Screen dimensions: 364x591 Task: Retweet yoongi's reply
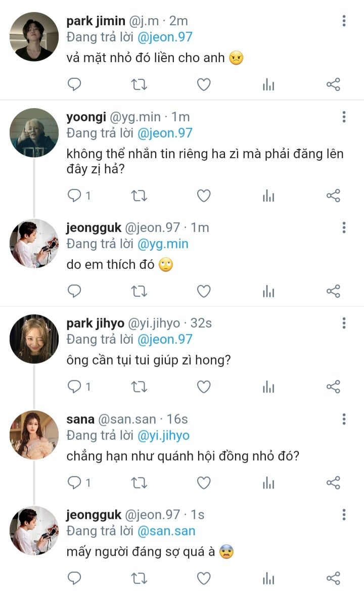(x=139, y=196)
